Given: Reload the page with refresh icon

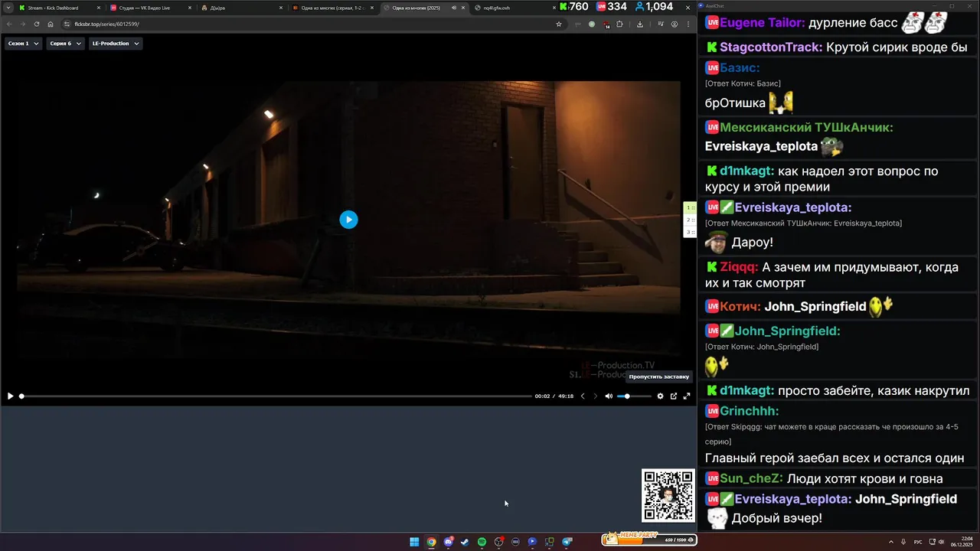Looking at the screenshot, I should [37, 24].
